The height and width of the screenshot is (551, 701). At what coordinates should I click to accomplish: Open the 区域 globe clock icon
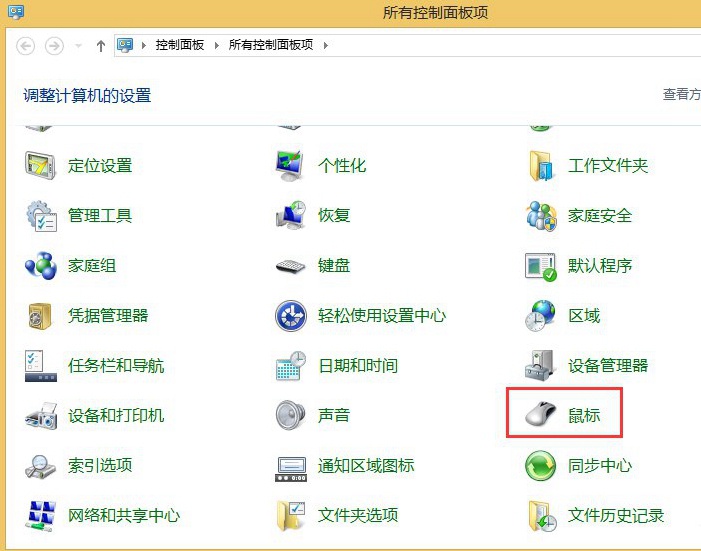click(x=540, y=316)
